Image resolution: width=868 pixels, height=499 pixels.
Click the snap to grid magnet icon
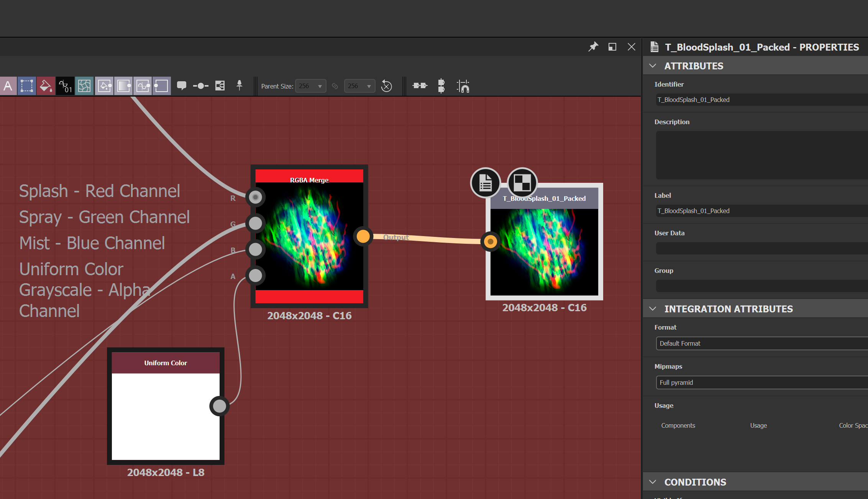pyautogui.click(x=463, y=86)
